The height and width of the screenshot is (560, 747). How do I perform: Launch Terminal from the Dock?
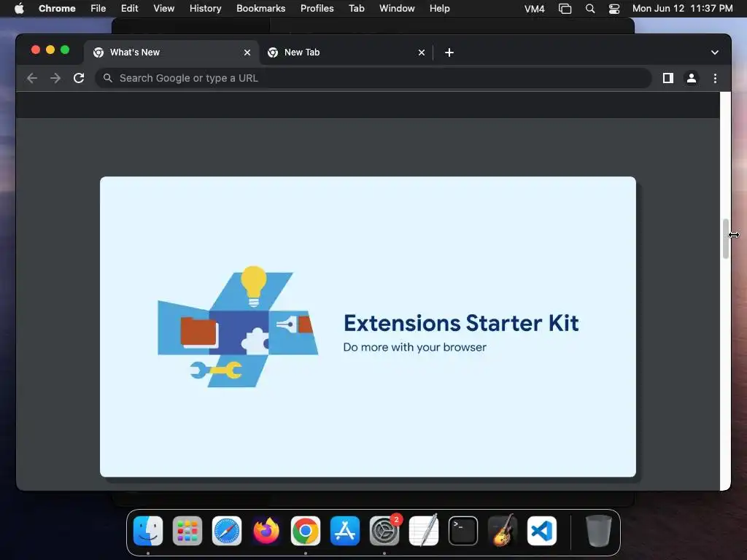click(x=463, y=531)
